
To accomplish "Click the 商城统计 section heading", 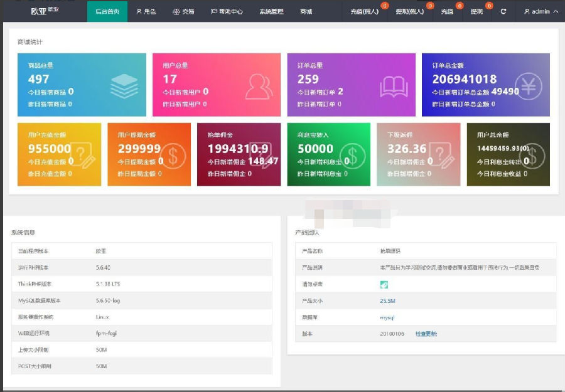I will coord(30,42).
